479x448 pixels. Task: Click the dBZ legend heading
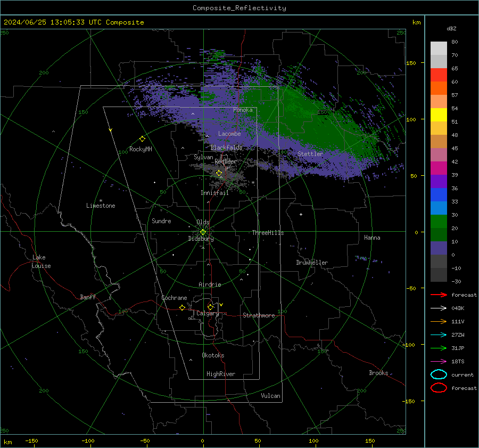click(x=451, y=29)
